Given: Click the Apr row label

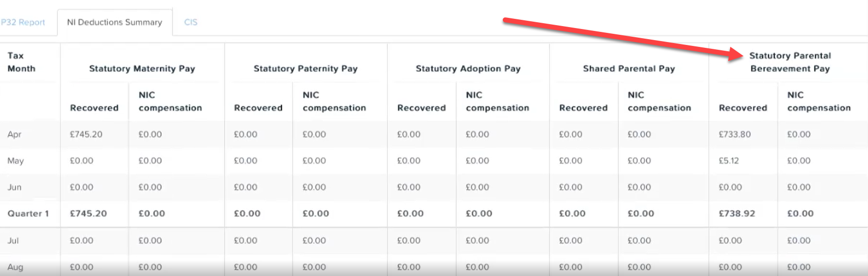Looking at the screenshot, I should coord(14,134).
